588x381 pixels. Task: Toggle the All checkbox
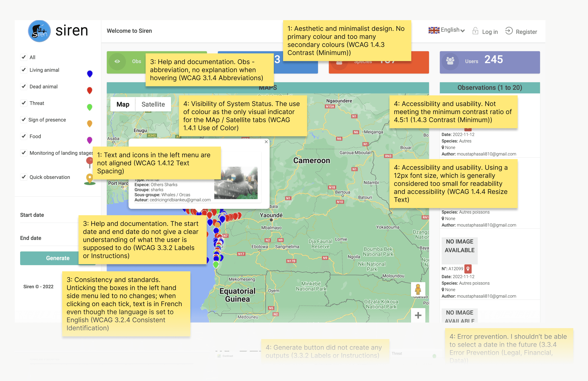point(24,57)
